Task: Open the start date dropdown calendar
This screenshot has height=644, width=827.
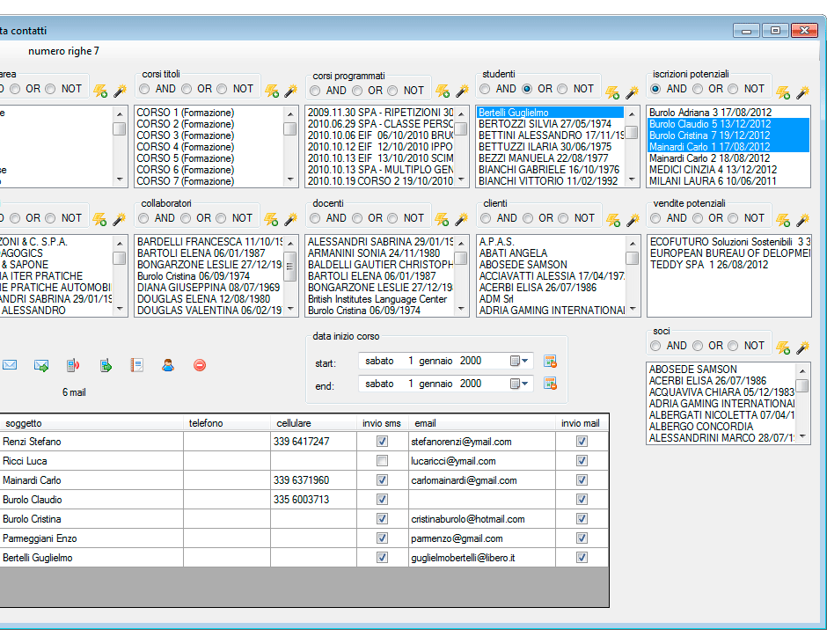Action: [x=519, y=361]
